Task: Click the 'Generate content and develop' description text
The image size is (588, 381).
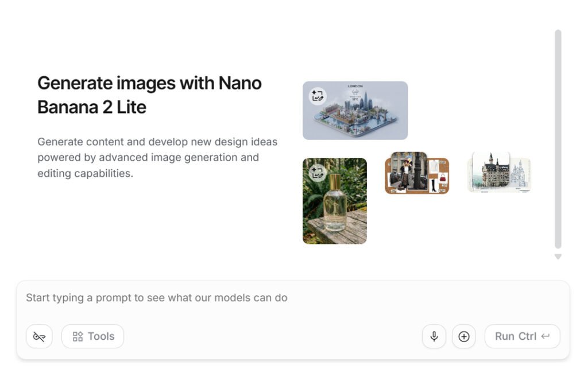Action: [157, 158]
